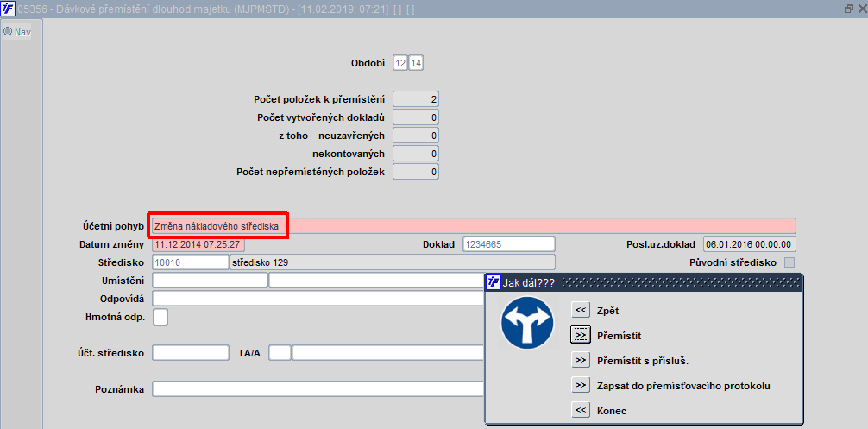This screenshot has height=429, width=868.
Task: Click the Přemístit s přísluš. label text
Action: pyautogui.click(x=643, y=360)
